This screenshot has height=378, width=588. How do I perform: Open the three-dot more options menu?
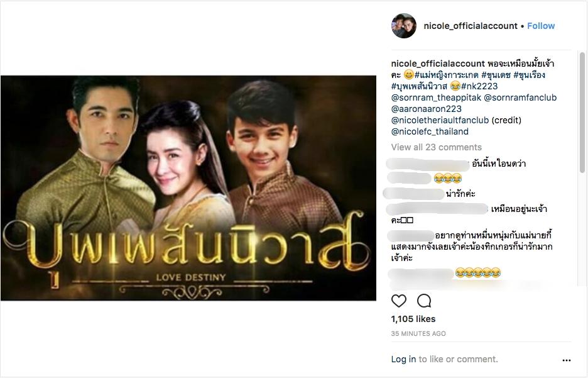pos(566,360)
